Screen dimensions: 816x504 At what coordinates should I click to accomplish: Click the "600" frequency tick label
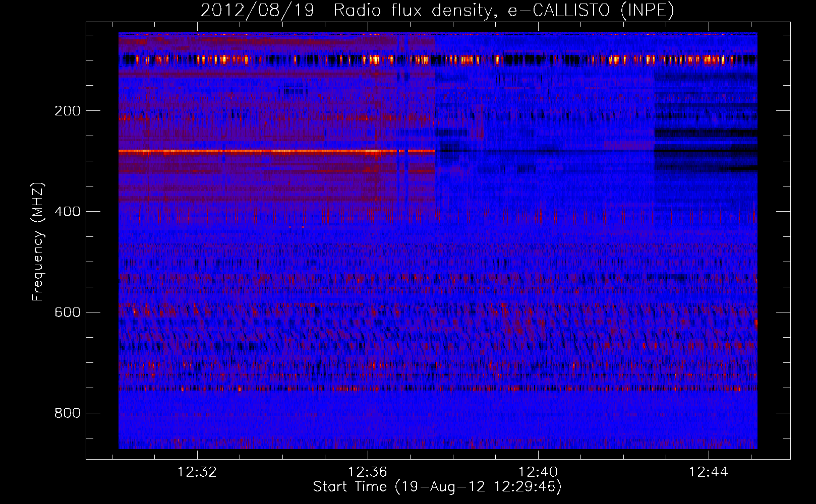click(68, 312)
